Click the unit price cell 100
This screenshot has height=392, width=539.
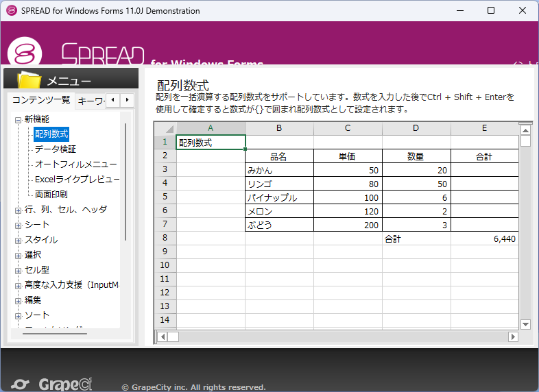[348, 197]
